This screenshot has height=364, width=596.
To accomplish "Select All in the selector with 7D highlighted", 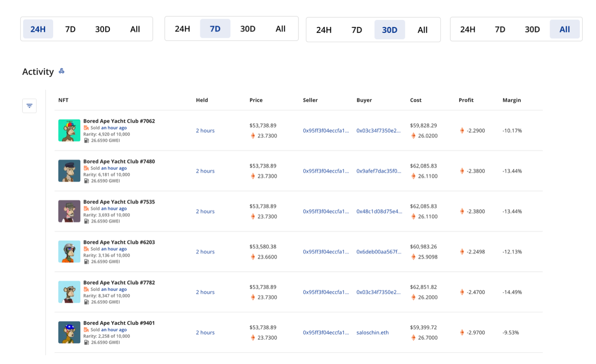I will [x=280, y=29].
